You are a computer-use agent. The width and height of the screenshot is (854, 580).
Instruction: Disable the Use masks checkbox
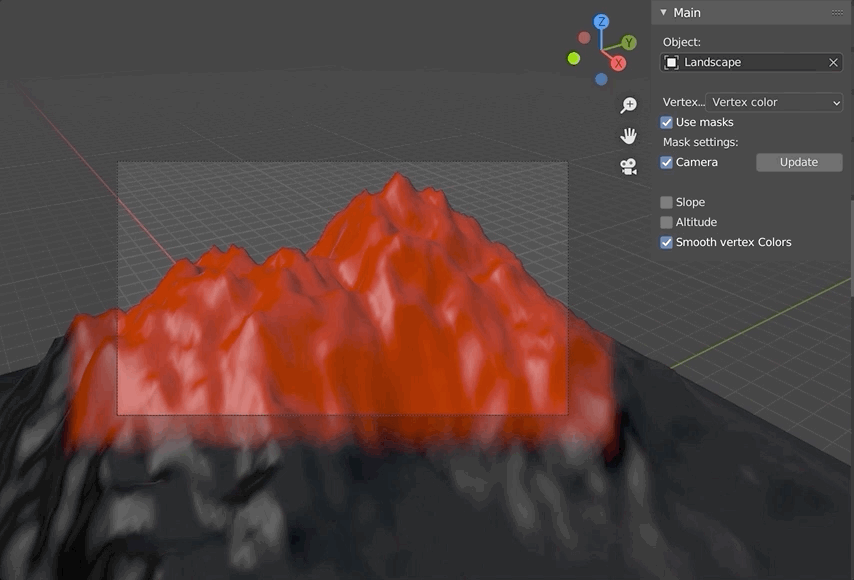(666, 121)
